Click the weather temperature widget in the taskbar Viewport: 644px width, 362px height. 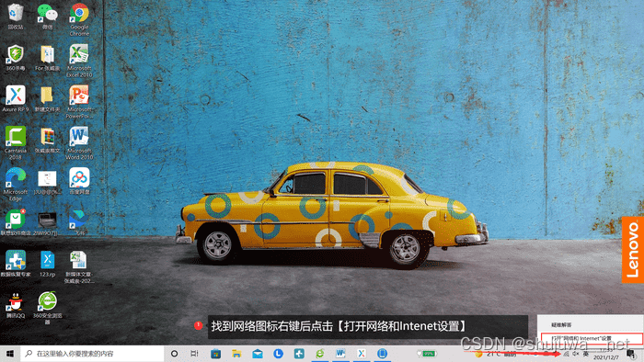(x=496, y=355)
